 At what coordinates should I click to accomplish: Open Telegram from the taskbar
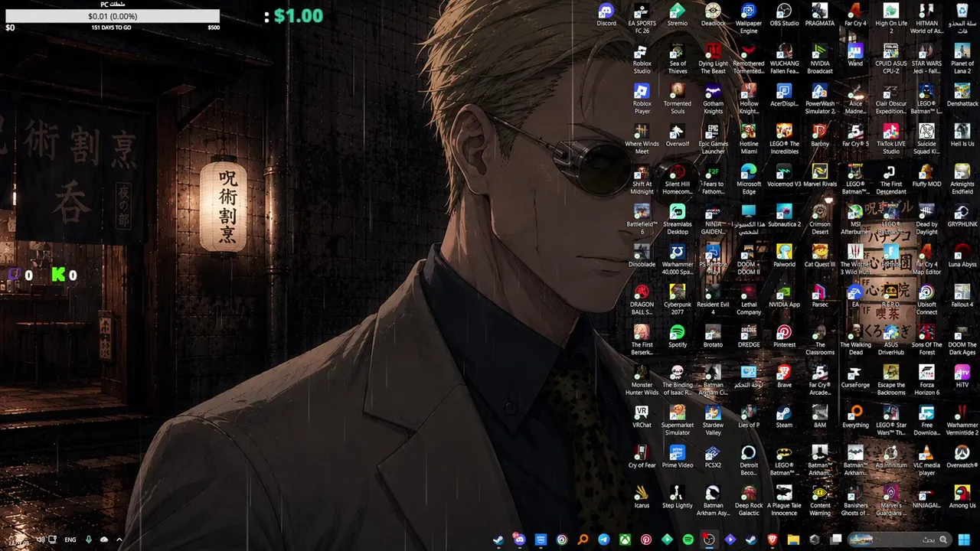(x=604, y=540)
